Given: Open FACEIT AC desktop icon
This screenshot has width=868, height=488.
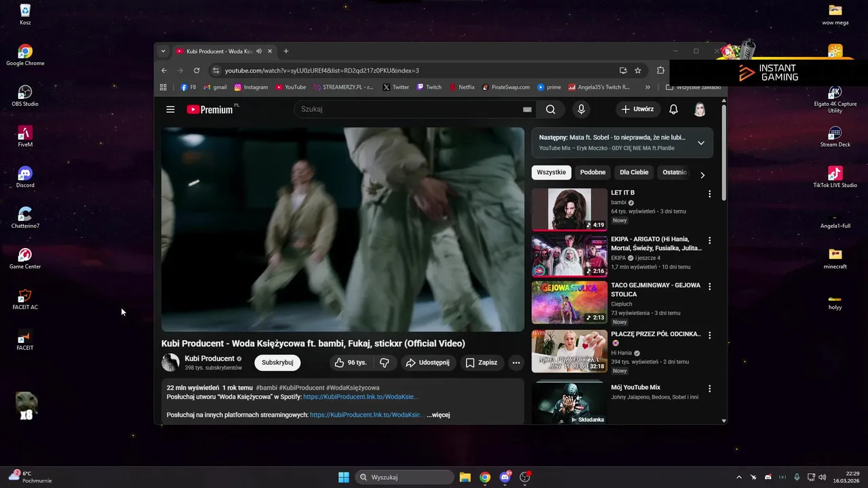Looking at the screenshot, I should tap(25, 299).
